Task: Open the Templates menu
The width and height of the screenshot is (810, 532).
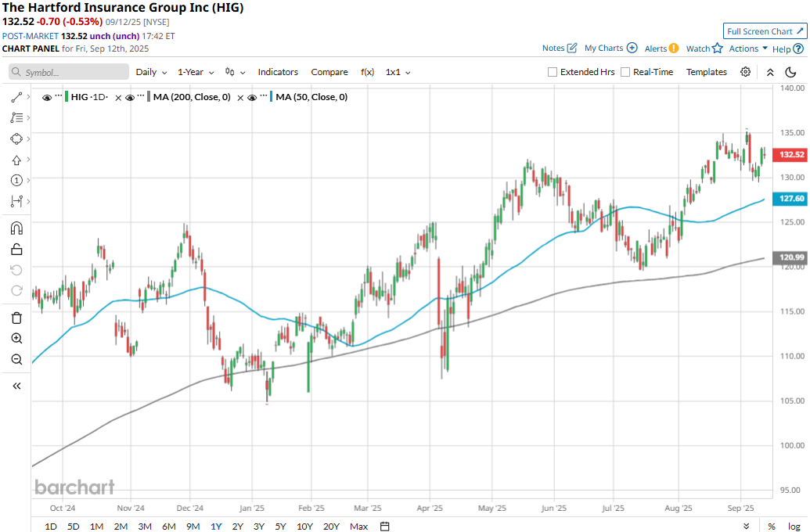Action: coord(706,72)
